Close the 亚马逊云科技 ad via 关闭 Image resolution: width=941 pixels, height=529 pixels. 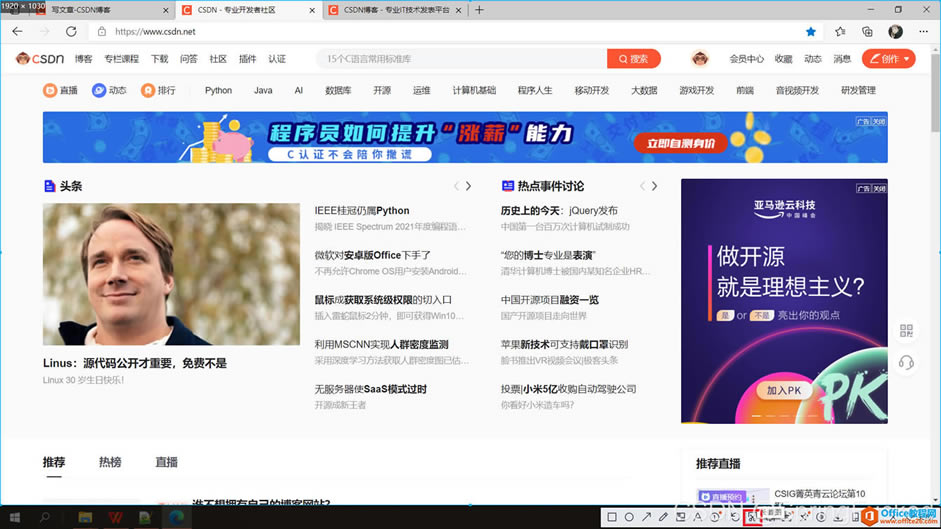(x=879, y=189)
